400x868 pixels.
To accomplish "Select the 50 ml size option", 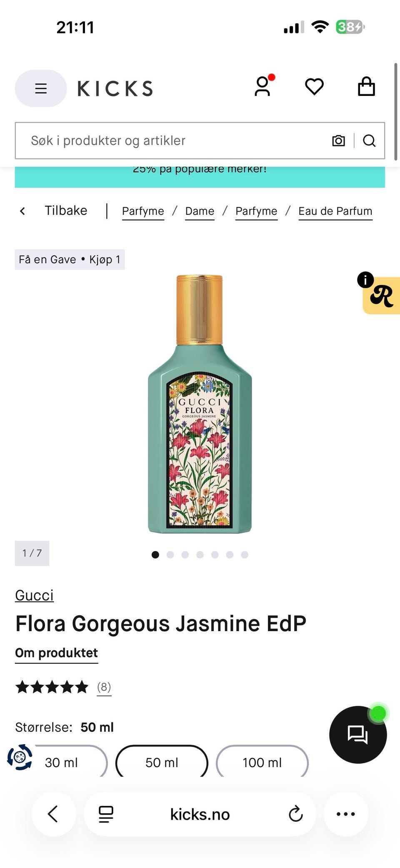I will click(x=162, y=762).
